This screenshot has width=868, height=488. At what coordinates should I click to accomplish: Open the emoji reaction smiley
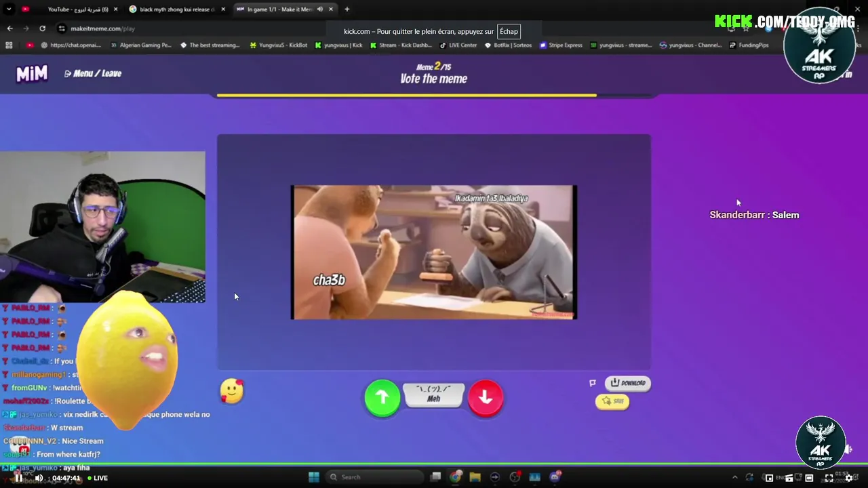click(x=232, y=391)
